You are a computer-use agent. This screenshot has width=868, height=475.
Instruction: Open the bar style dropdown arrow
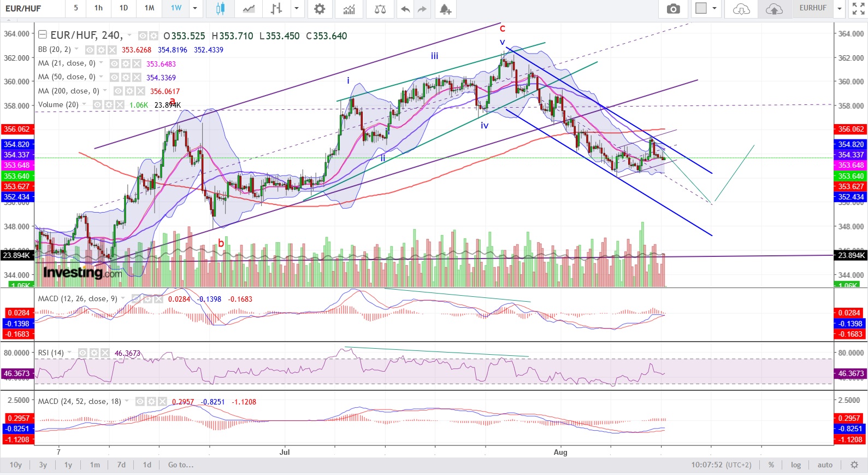coord(297,9)
